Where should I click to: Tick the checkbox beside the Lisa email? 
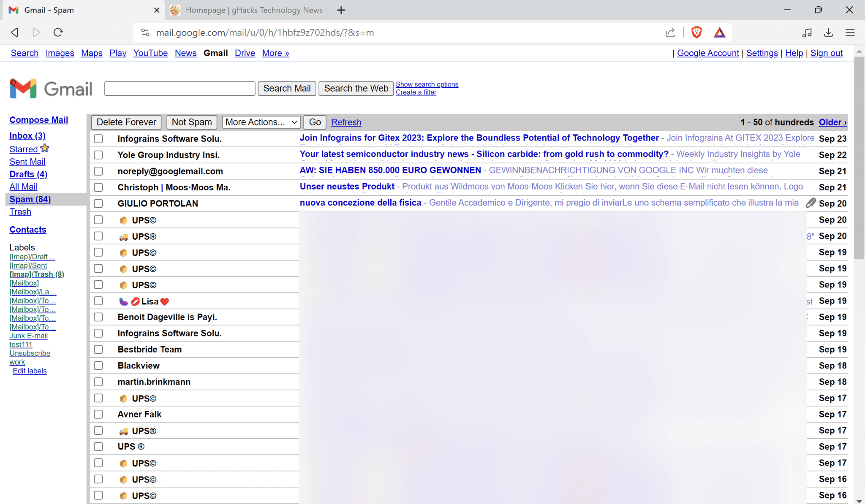pos(98,301)
